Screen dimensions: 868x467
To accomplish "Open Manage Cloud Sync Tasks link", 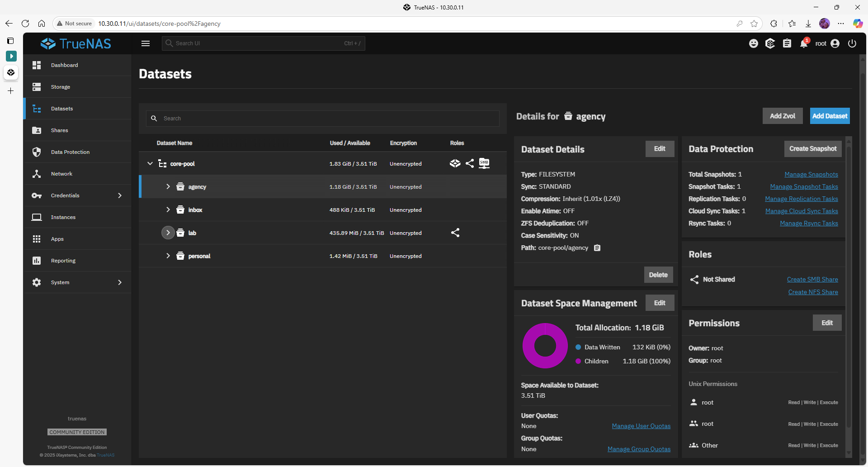I will point(802,211).
